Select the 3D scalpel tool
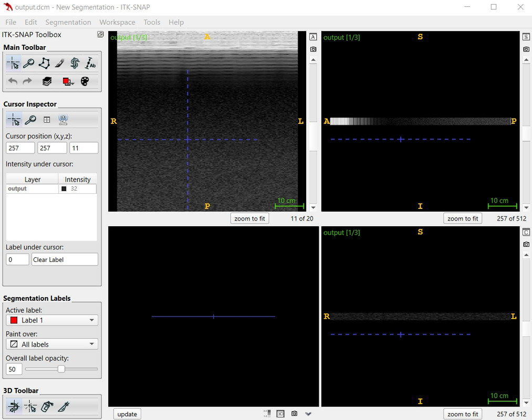This screenshot has width=532, height=420. pyautogui.click(x=64, y=406)
